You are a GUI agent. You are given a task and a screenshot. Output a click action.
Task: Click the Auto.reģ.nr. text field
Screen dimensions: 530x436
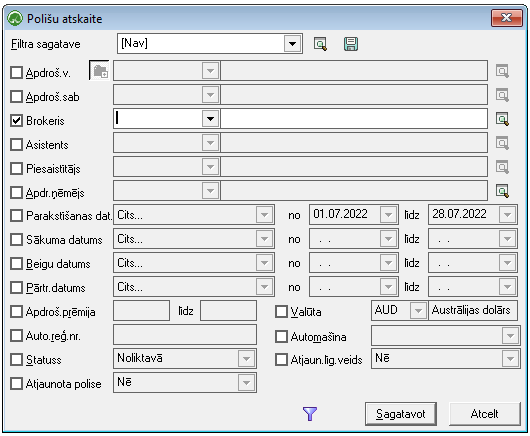click(185, 335)
